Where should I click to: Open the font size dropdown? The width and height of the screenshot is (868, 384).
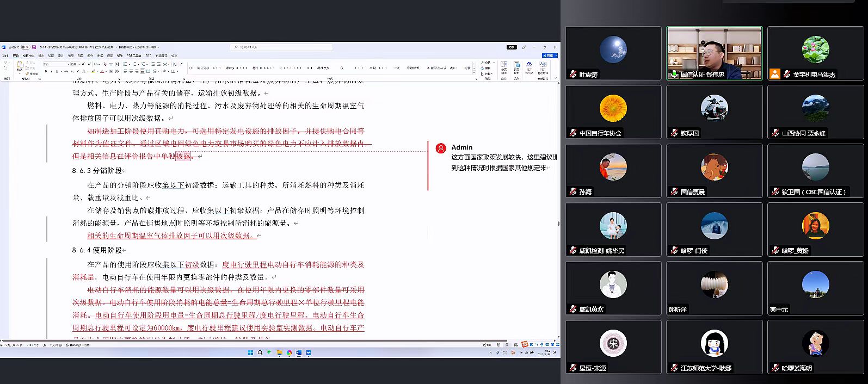[x=79, y=64]
